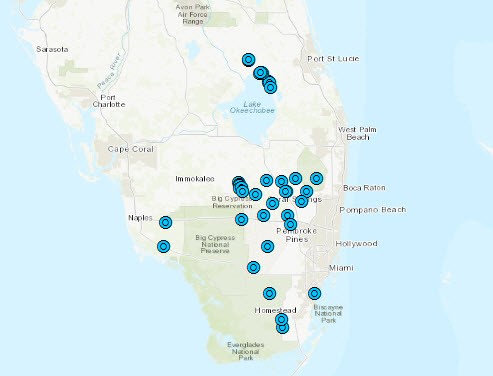Click the marker just above Pembroke Pines label
This screenshot has height=376, width=493.
[x=291, y=224]
